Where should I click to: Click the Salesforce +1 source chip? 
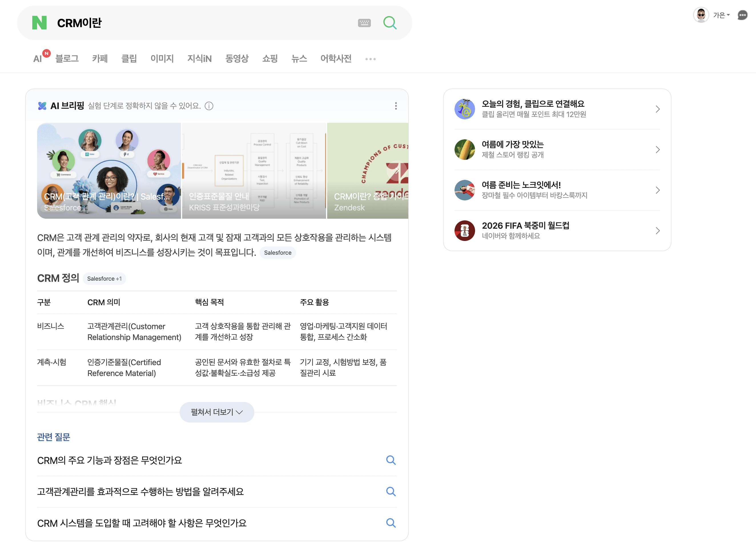point(104,279)
